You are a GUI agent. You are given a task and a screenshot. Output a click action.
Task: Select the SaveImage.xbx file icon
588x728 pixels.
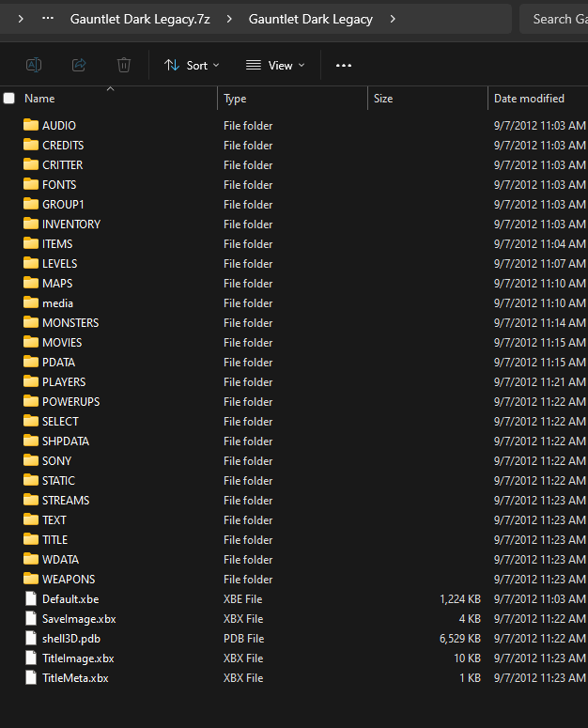tap(31, 618)
